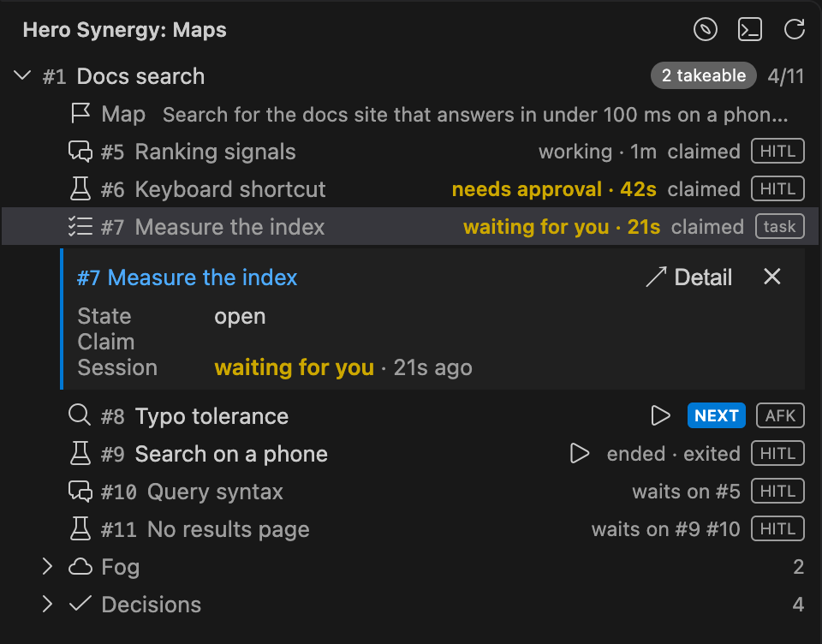Click the flask icon for #11 No results page

80,528
